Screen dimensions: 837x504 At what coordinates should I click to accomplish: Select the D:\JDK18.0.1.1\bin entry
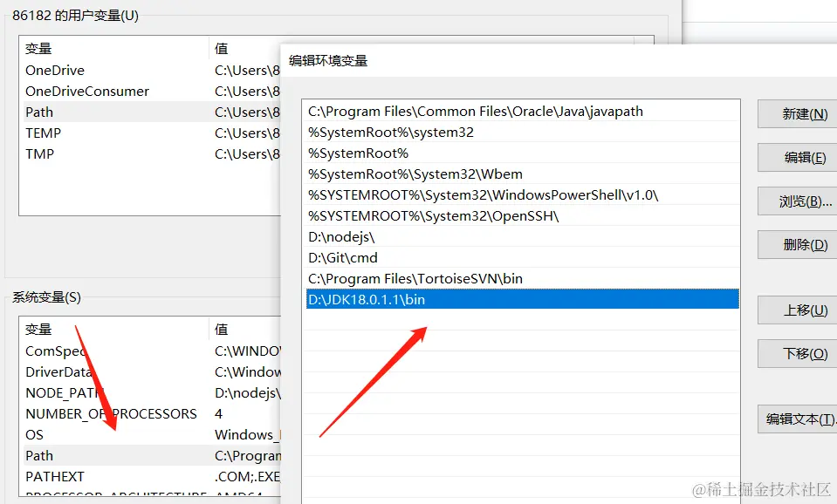coord(522,299)
